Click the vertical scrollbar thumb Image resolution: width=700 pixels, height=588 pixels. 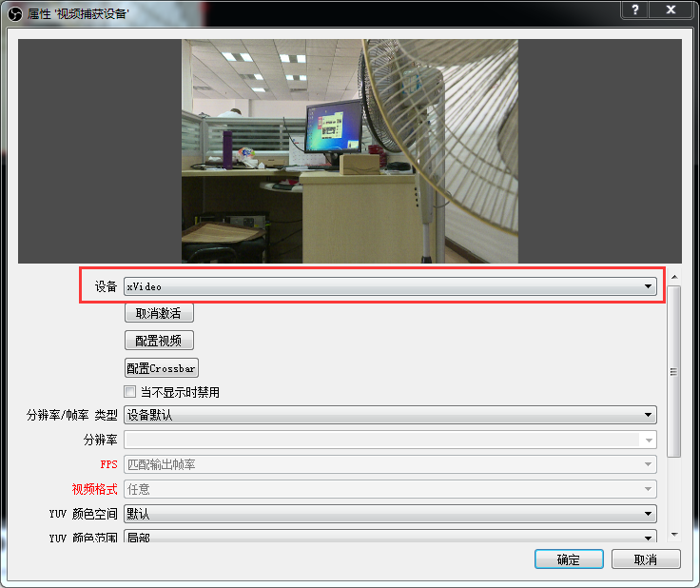coord(674,371)
